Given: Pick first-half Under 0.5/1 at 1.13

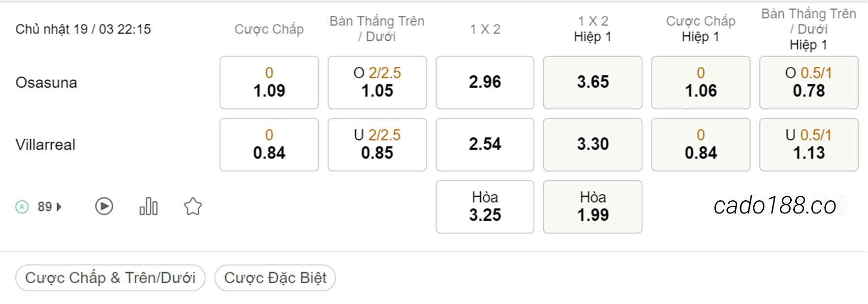Looking at the screenshot, I should coord(809,145).
